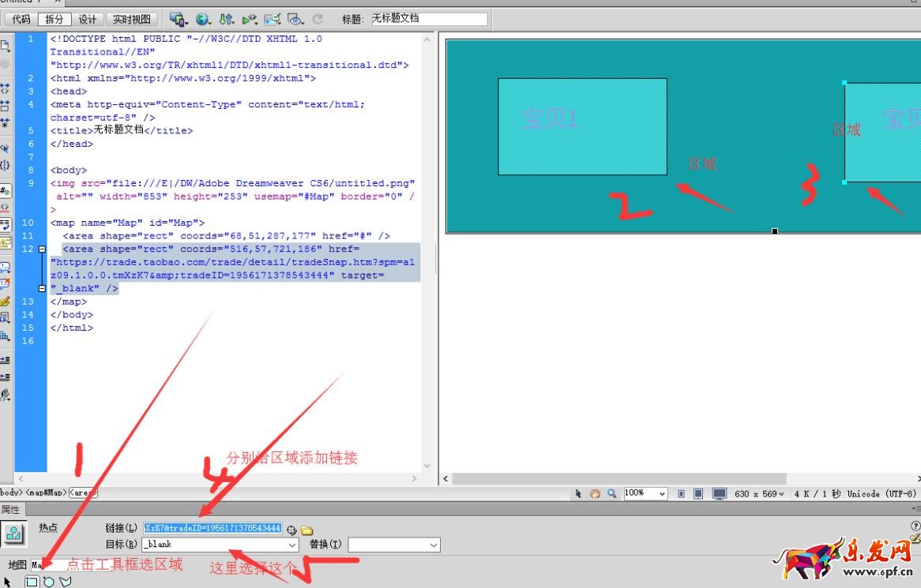
Task: Switch to 设计 (Design) view
Action: 88,19
